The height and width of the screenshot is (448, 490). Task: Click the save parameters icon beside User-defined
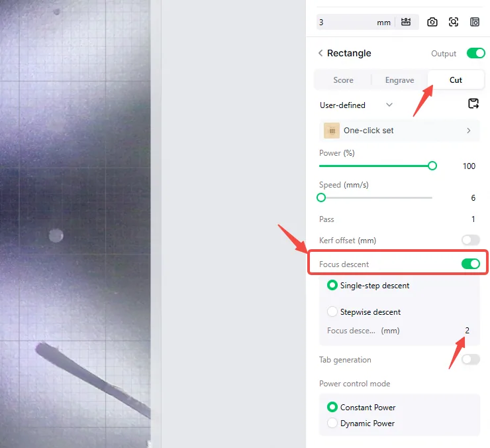coord(473,103)
